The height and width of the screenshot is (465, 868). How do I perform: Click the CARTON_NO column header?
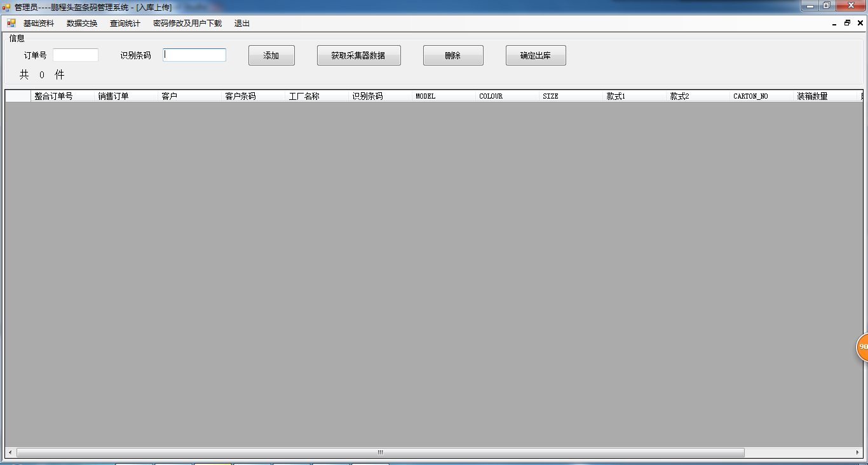click(761, 96)
